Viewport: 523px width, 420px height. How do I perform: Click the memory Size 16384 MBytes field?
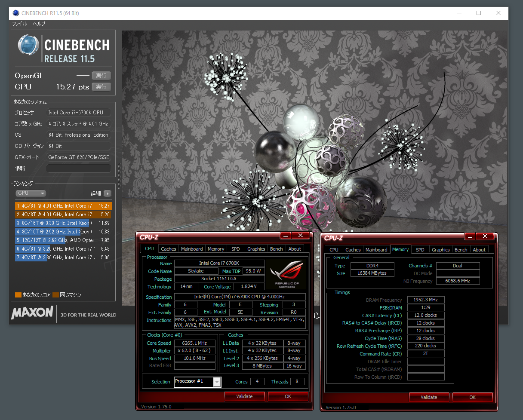(372, 273)
